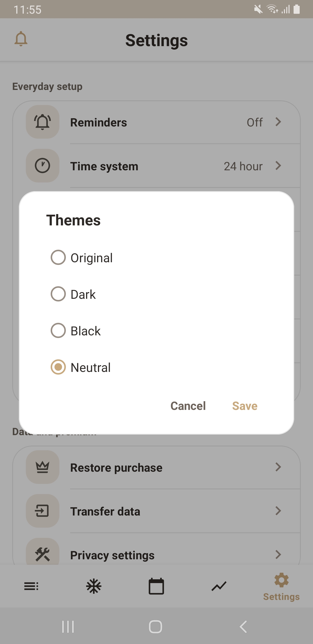Choose the Black theme radio button
The height and width of the screenshot is (644, 313).
pos(58,330)
